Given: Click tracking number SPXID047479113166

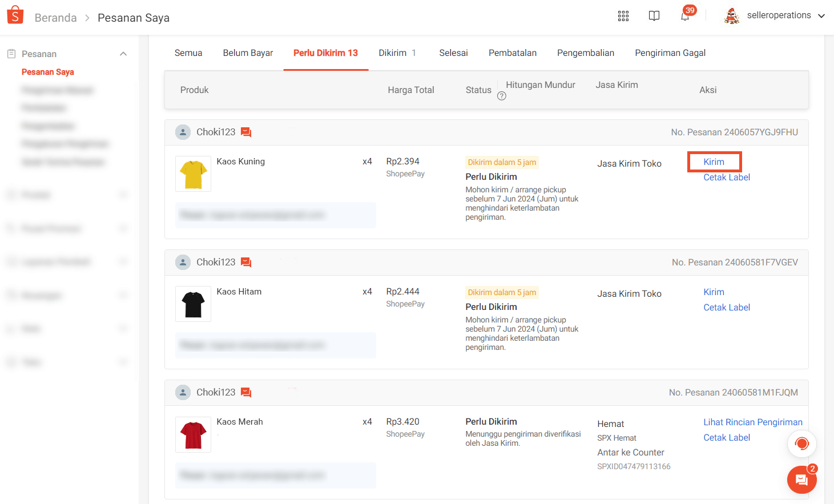Looking at the screenshot, I should click(634, 467).
